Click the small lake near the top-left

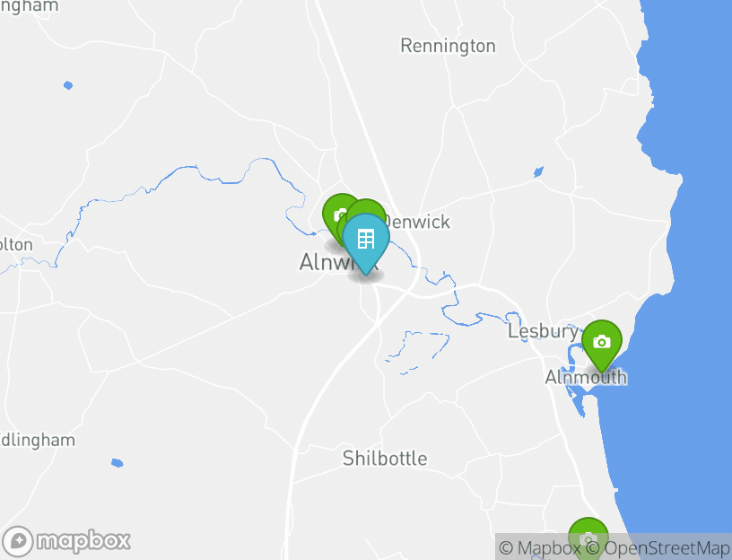pos(68,85)
